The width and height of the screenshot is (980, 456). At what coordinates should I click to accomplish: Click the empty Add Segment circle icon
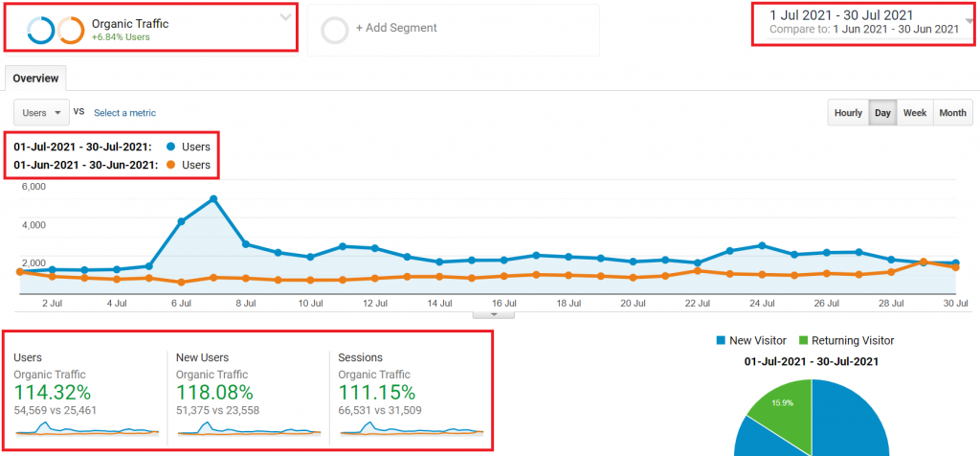coord(334,30)
